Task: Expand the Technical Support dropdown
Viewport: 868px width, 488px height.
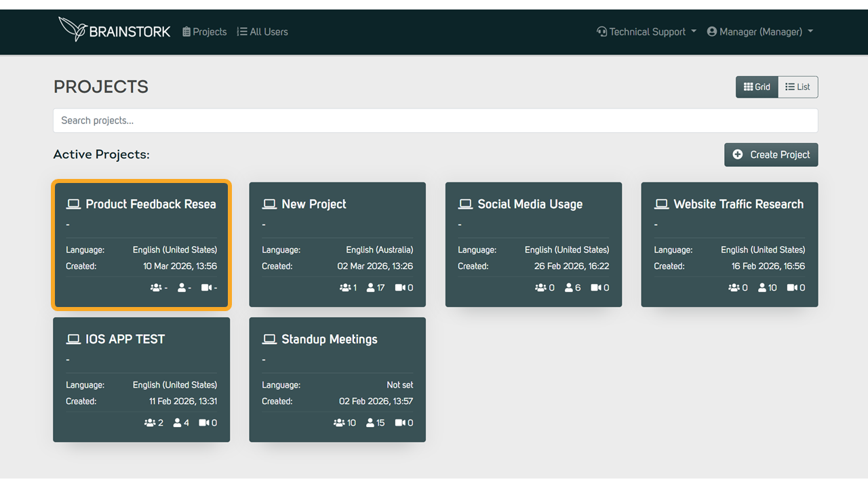Action: click(x=646, y=32)
